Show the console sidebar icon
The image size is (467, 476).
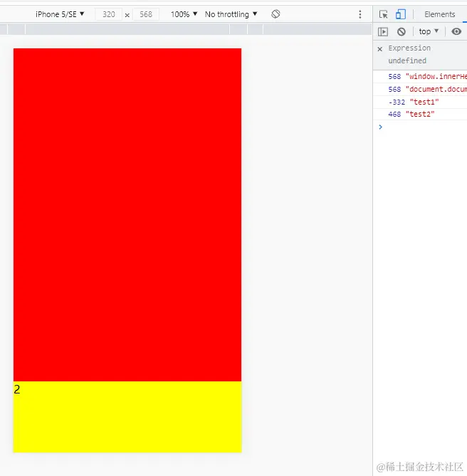pos(383,31)
